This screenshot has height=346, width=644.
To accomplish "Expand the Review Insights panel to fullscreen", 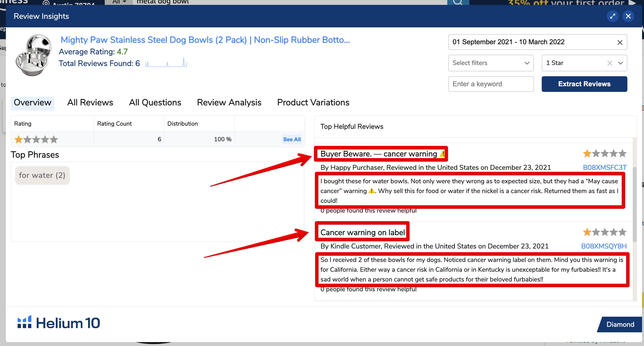I will [612, 16].
